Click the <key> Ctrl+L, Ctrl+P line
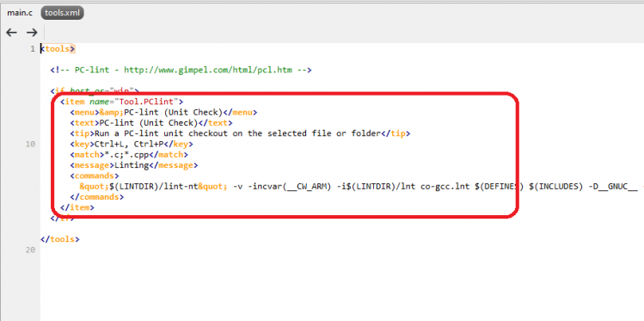 coord(132,145)
